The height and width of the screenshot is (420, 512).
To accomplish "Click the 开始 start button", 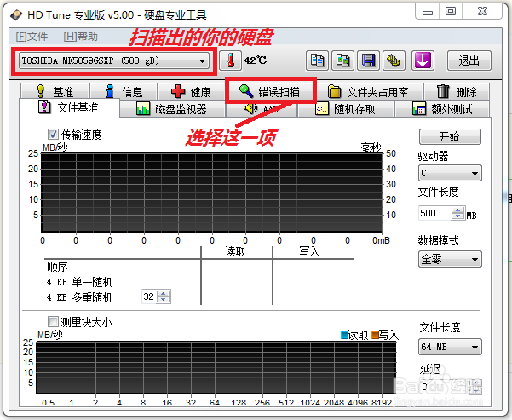I will click(450, 136).
